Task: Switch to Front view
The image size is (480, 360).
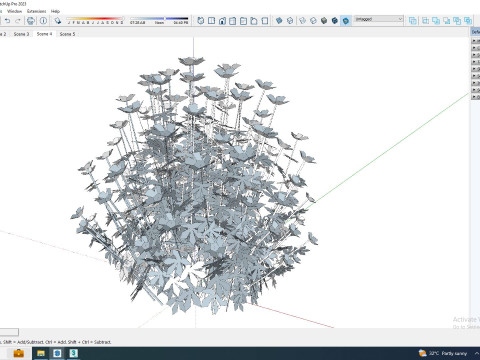Action: click(222, 21)
